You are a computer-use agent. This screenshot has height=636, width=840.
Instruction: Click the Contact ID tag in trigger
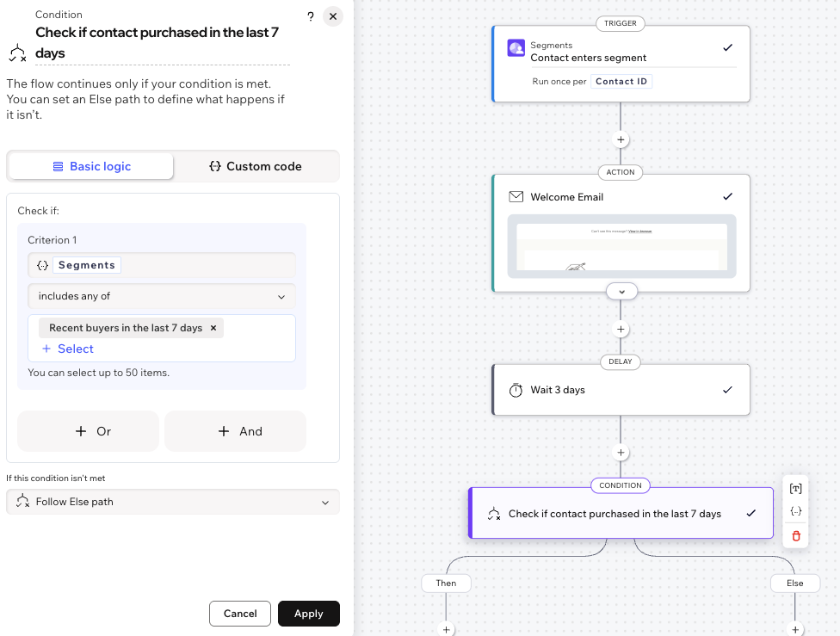coord(621,82)
